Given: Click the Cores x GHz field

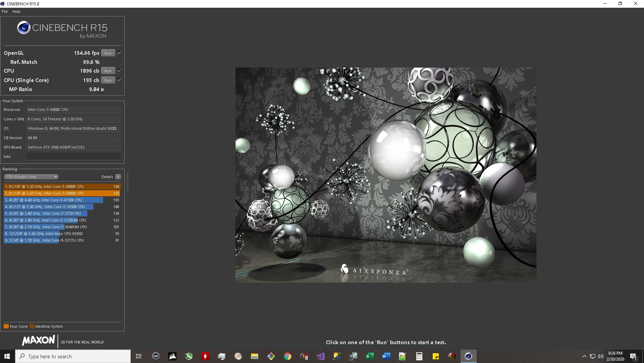Looking at the screenshot, I should (74, 119).
